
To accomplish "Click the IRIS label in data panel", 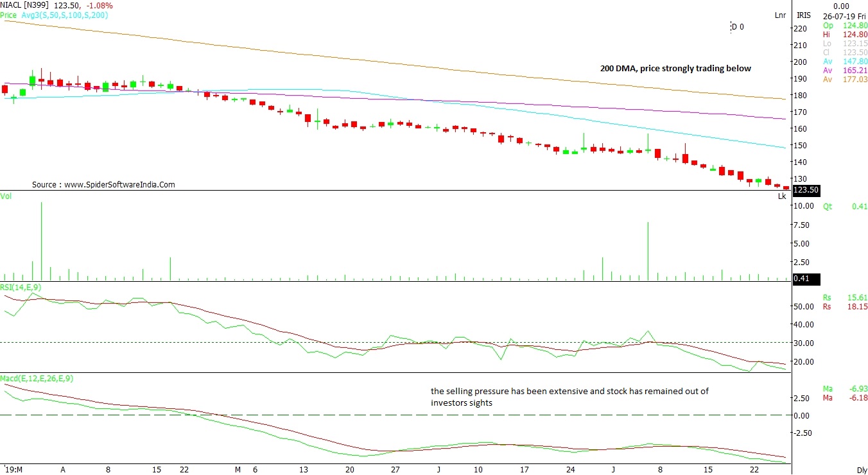I will [x=803, y=15].
